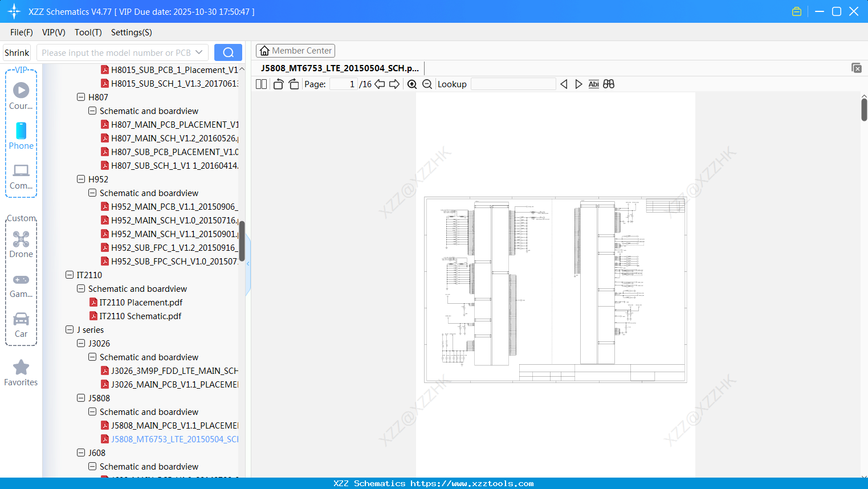Click the Lookup text input field
The width and height of the screenshot is (868, 489).
pos(513,84)
